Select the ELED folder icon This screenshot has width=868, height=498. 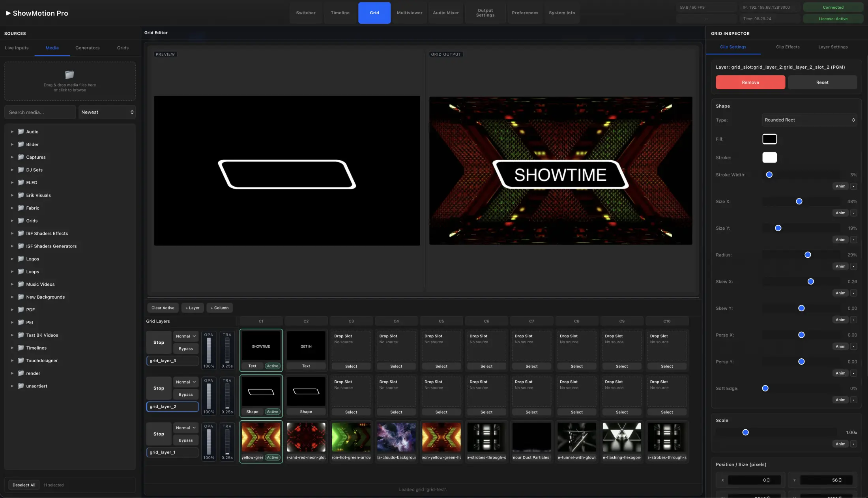[21, 182]
